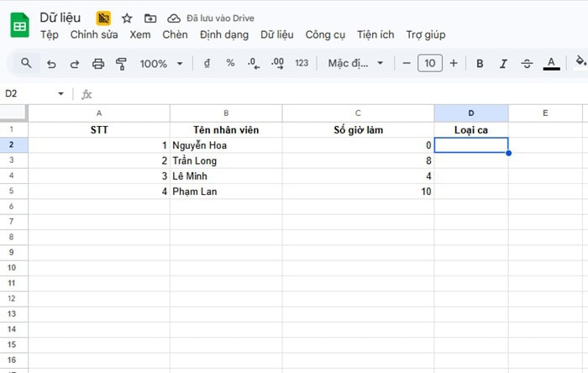The width and height of the screenshot is (588, 373).
Task: Toggle italic formatting
Action: (x=503, y=63)
